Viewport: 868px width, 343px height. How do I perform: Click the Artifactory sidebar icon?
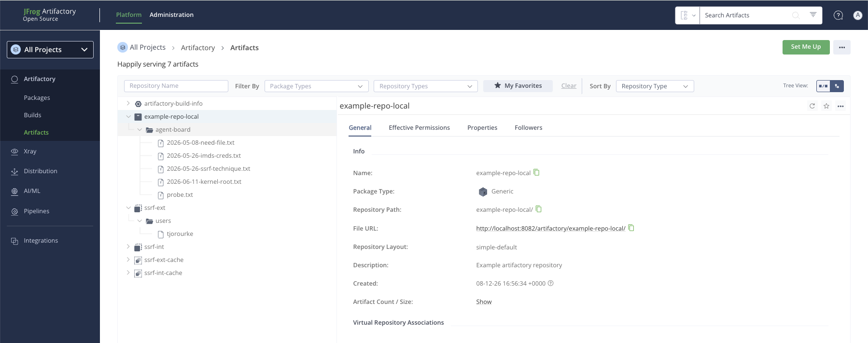coord(14,79)
